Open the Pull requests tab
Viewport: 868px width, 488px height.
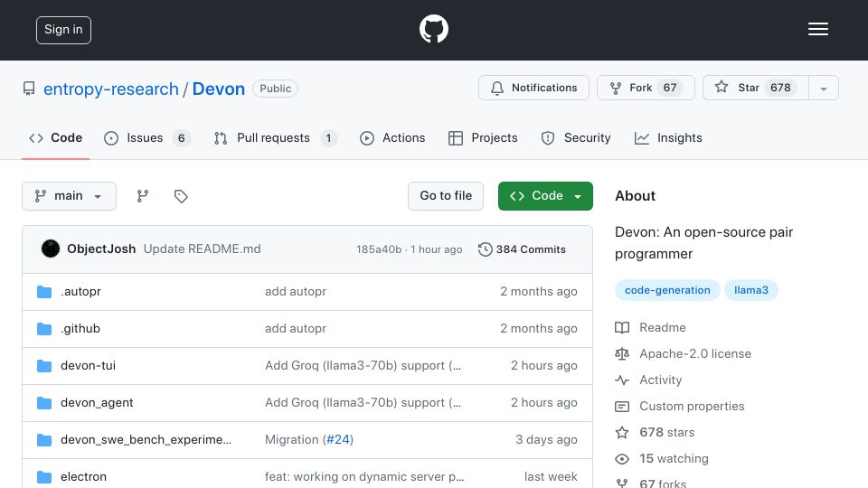(275, 138)
